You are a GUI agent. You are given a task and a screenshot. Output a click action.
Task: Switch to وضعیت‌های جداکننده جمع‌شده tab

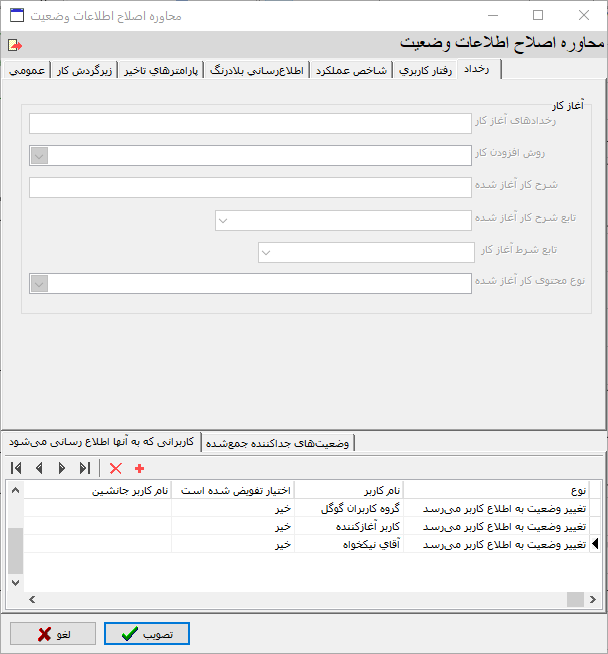[279, 442]
